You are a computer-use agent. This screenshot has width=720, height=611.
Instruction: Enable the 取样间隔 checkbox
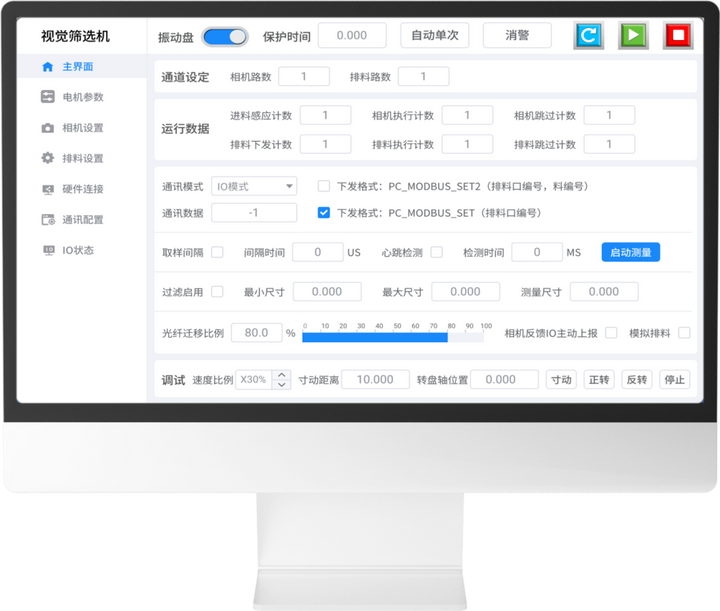coord(217,252)
